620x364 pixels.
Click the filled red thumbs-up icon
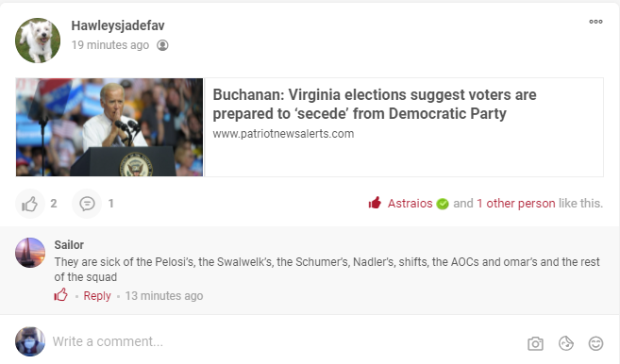pos(375,203)
